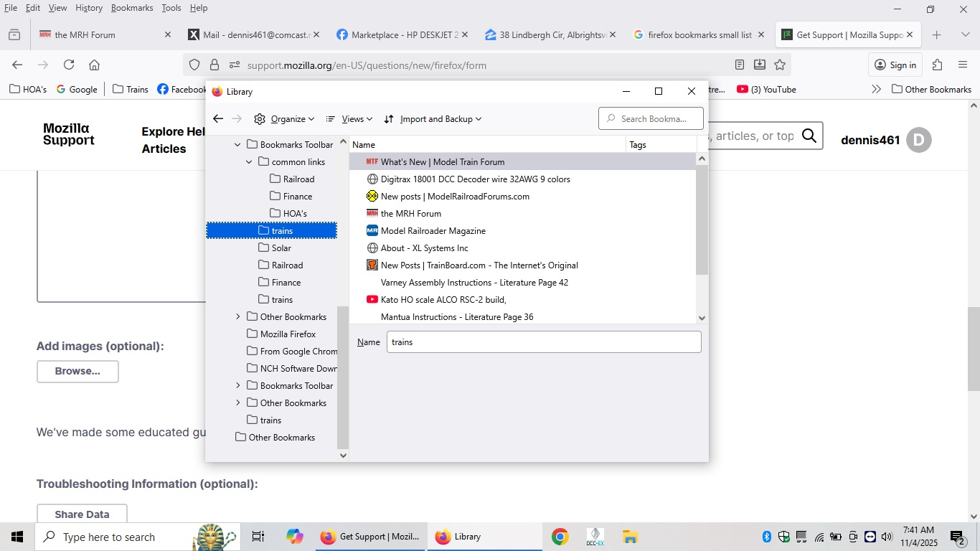The image size is (980, 551).
Task: Collapse the common links folder
Action: click(249, 162)
